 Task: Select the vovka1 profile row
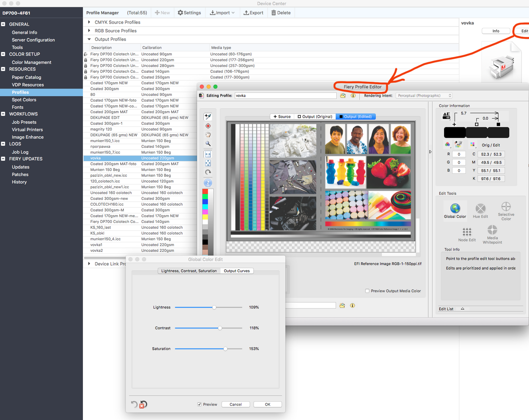click(140, 245)
